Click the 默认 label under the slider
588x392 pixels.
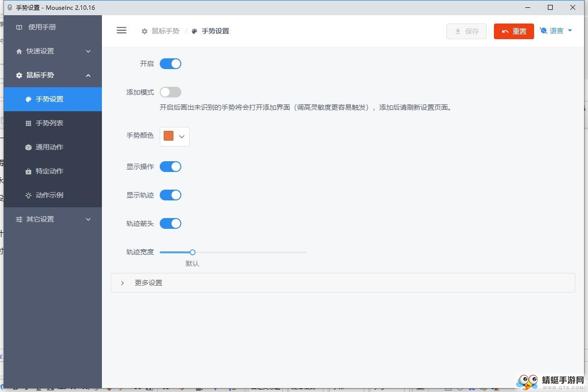pyautogui.click(x=193, y=264)
